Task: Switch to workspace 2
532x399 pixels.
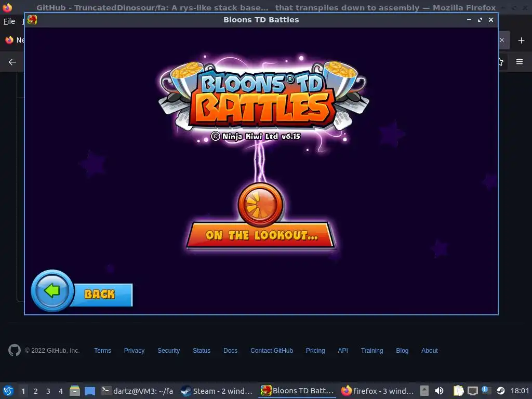Action: [x=36, y=391]
